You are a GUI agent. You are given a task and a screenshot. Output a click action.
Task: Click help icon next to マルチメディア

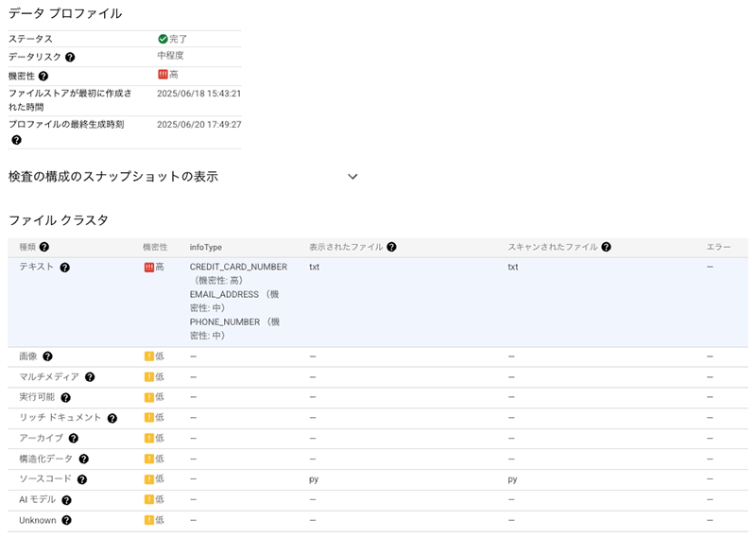[90, 377]
